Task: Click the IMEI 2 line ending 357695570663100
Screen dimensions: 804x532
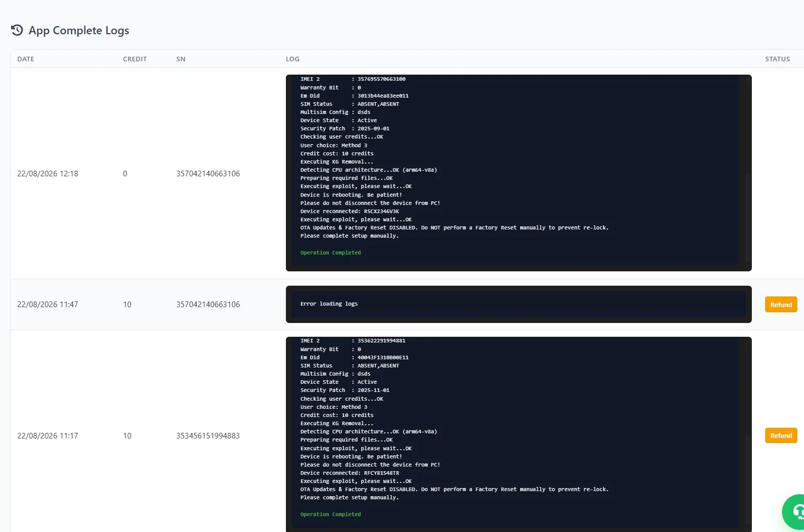Action: point(353,79)
